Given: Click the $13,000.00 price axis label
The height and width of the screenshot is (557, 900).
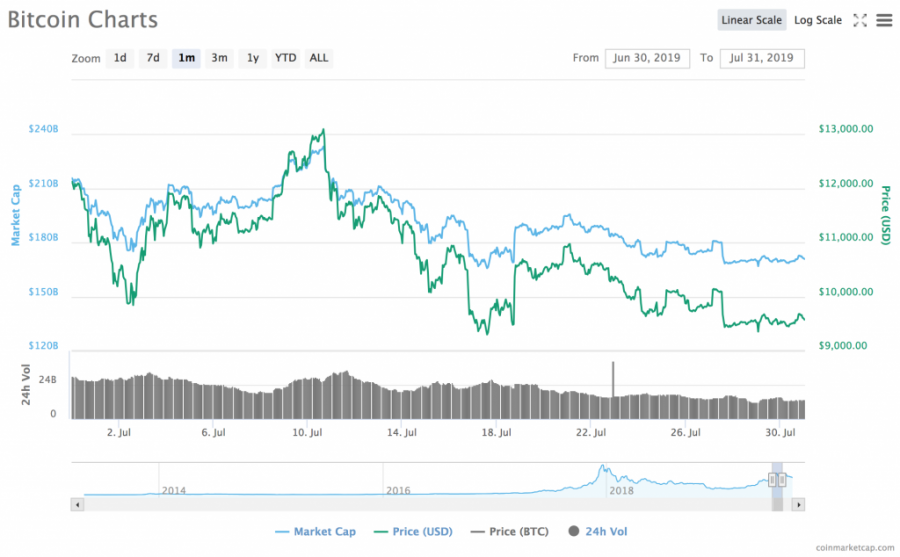Looking at the screenshot, I should (x=845, y=129).
